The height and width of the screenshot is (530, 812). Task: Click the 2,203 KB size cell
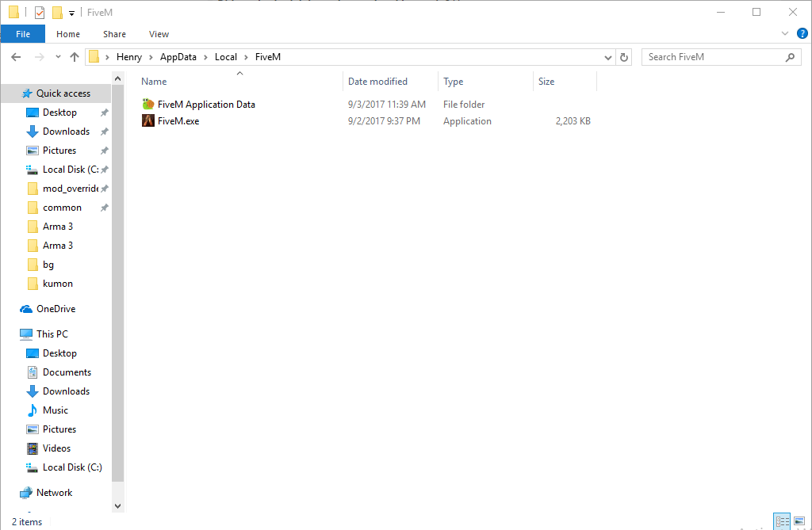click(x=573, y=120)
